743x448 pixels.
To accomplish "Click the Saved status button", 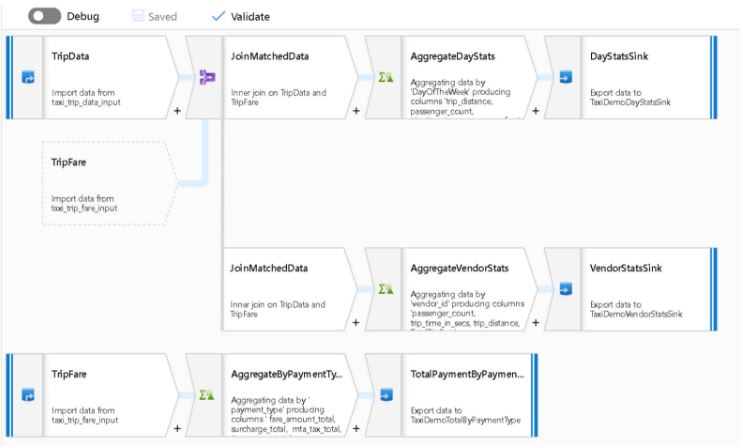I will pos(155,17).
